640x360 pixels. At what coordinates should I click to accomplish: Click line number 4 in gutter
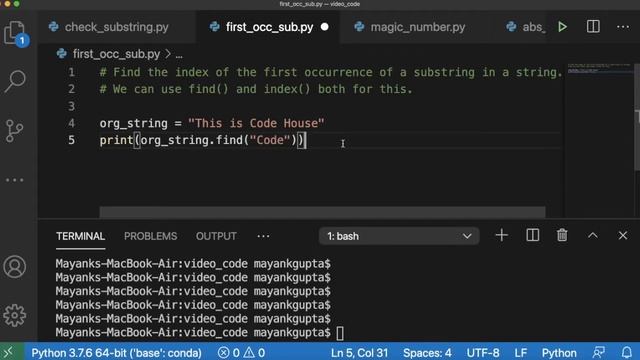coord(71,123)
